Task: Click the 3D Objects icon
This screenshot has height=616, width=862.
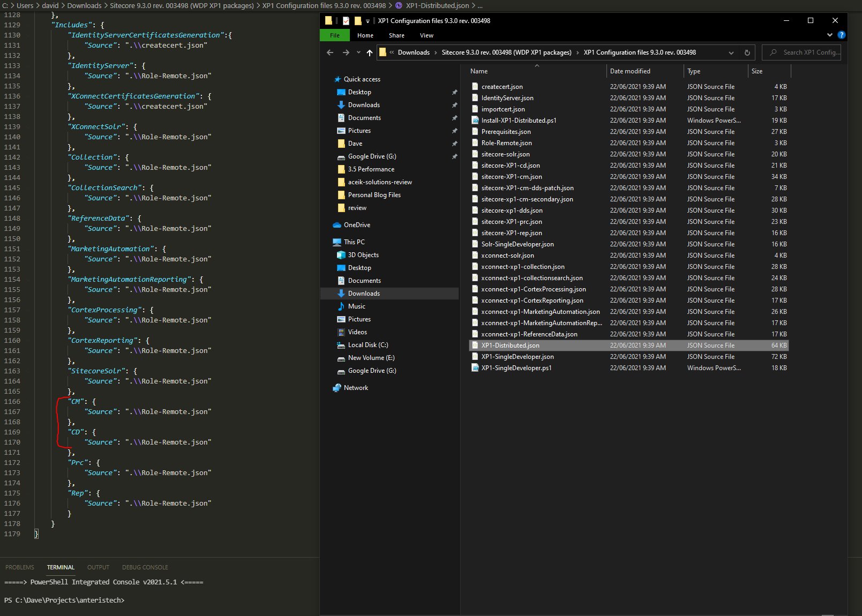Action: pyautogui.click(x=341, y=255)
